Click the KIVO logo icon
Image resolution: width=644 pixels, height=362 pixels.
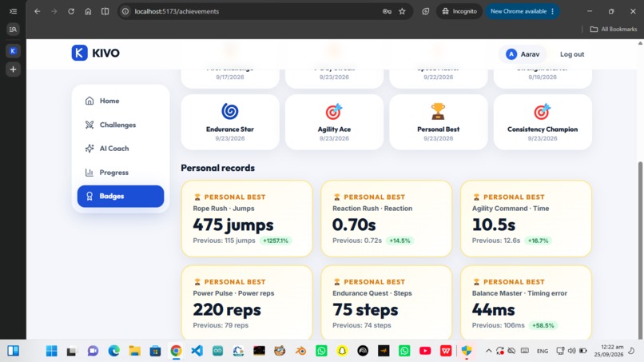pos(79,53)
